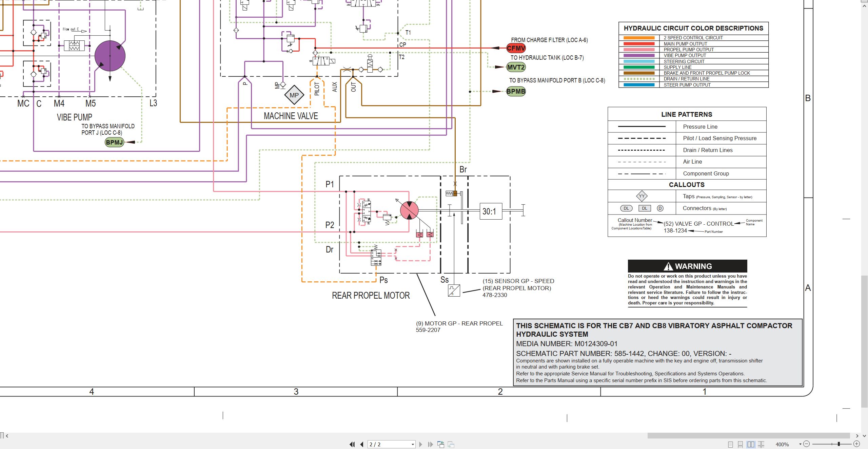
Task: Click 'FROM CHARGE FILTER (LOC A-6)' text
Action: click(549, 40)
